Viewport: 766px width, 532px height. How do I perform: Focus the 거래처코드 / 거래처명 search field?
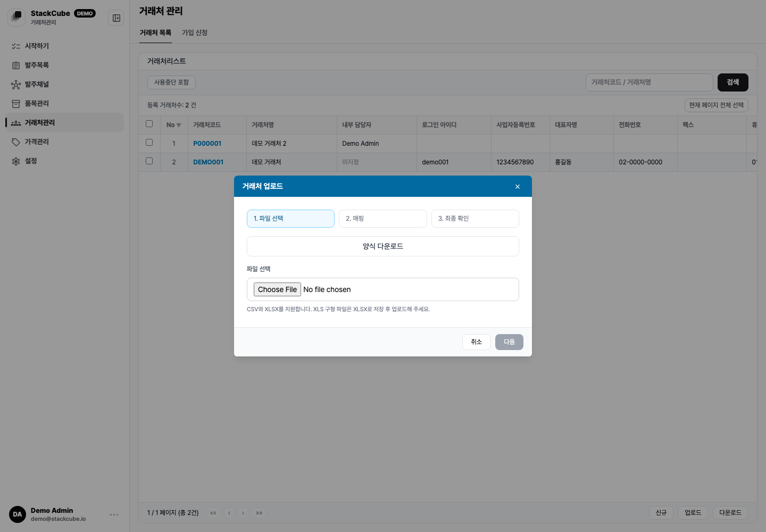click(650, 82)
